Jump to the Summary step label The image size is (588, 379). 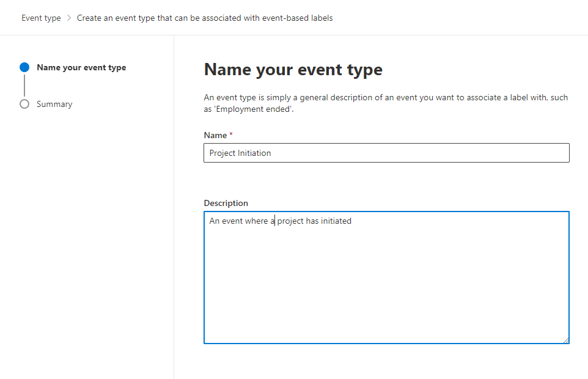coord(54,105)
